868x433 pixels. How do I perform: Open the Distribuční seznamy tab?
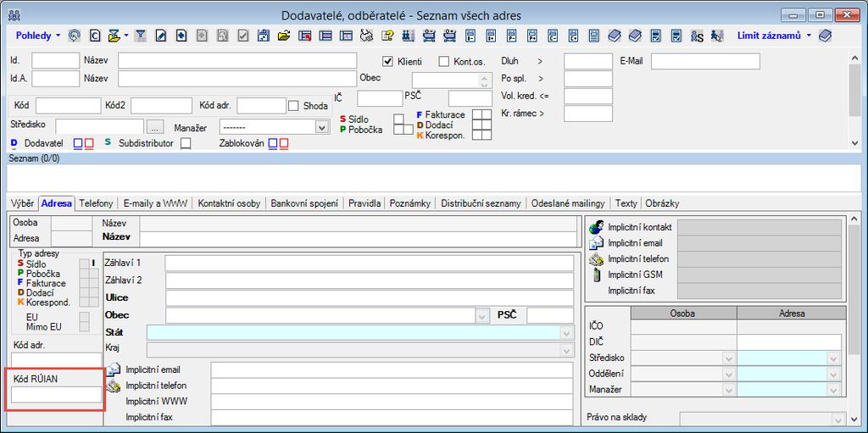pyautogui.click(x=481, y=203)
